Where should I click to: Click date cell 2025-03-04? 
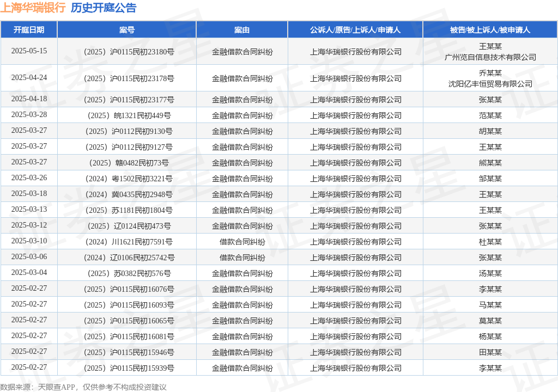pos(29,272)
